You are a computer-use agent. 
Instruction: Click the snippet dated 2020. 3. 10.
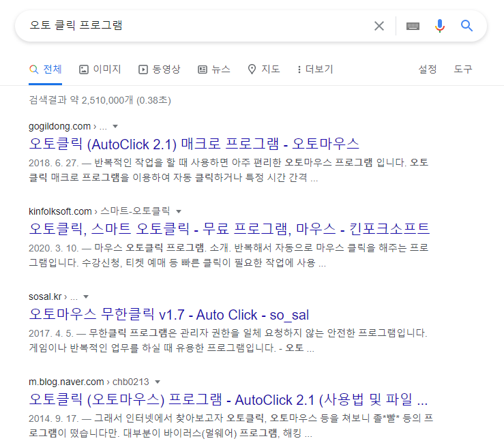[228, 256]
